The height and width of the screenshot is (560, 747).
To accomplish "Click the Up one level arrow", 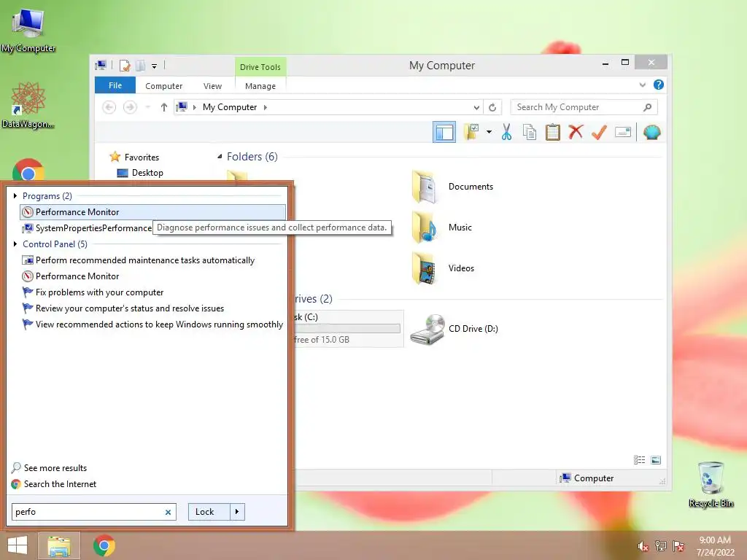I will coord(164,107).
